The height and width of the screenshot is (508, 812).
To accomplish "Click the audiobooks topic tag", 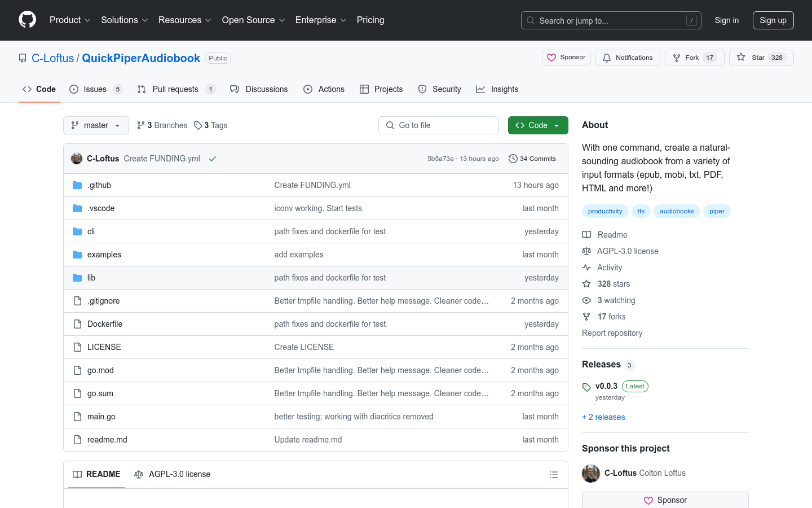I will [x=677, y=211].
